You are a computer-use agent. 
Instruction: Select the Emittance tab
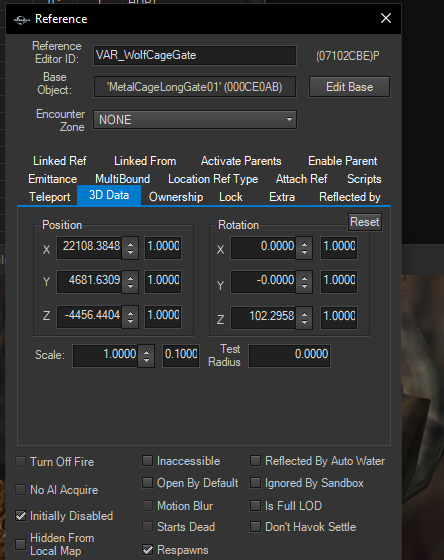tap(53, 179)
